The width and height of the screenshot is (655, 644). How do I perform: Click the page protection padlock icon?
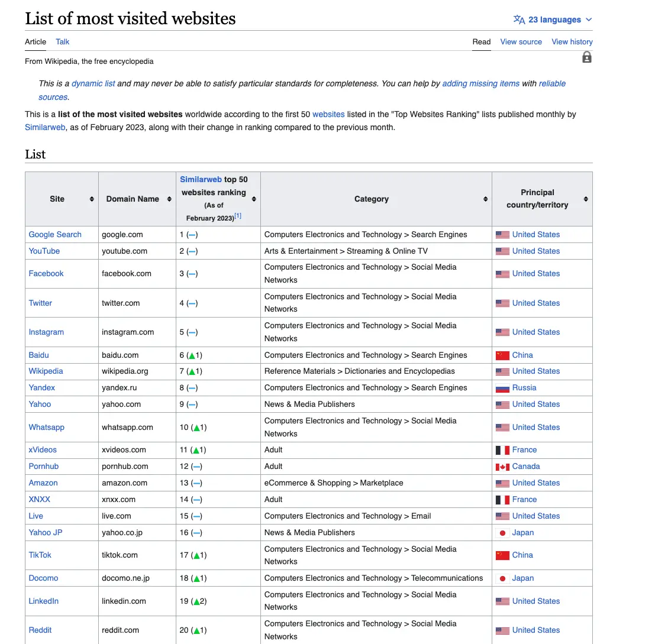(586, 57)
